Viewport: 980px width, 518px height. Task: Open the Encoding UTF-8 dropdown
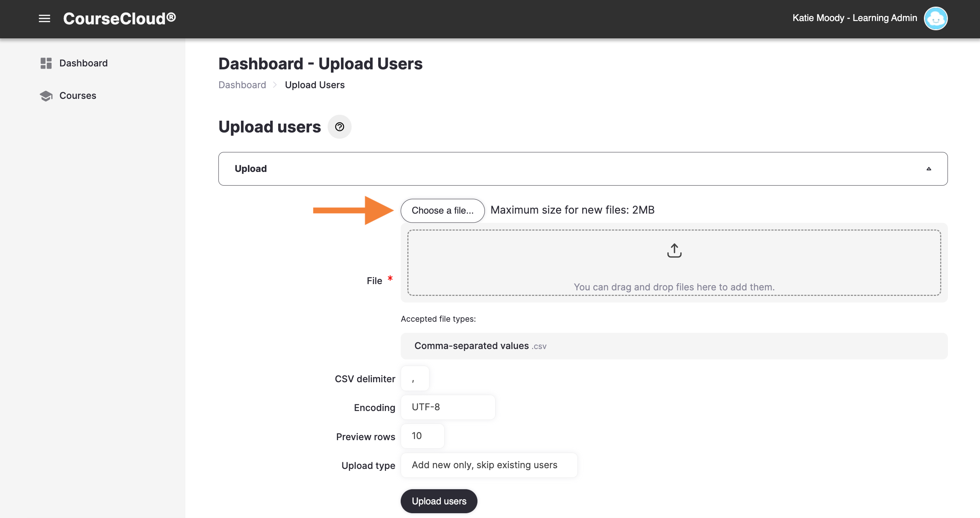coord(448,407)
